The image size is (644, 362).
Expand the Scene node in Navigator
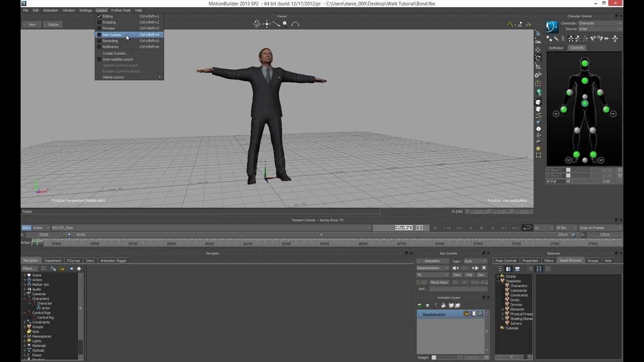point(25,275)
